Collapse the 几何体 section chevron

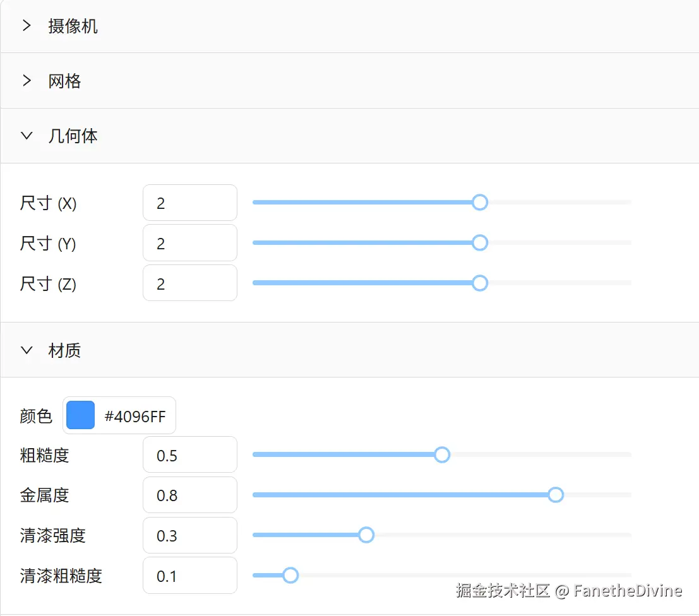[x=27, y=136]
